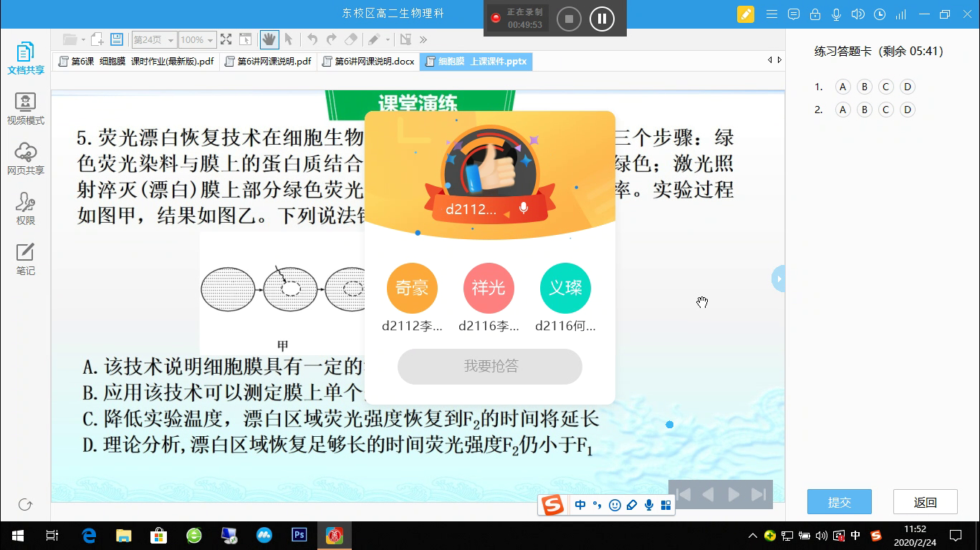Open 第6讲网课说明.pdf tab
This screenshot has height=550, width=980.
click(x=268, y=62)
